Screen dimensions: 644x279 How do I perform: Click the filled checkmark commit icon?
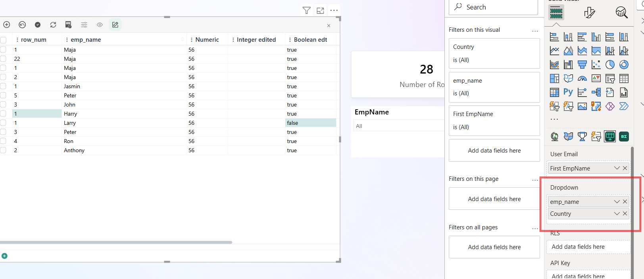[38, 25]
